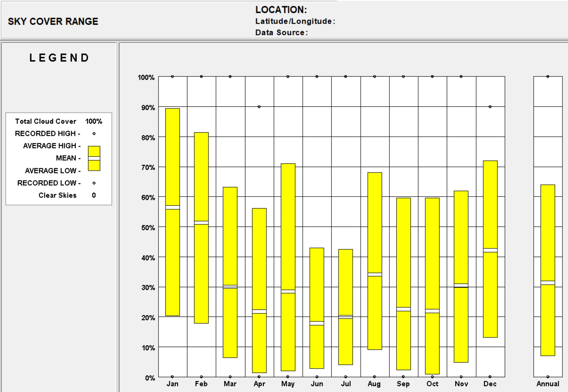This screenshot has width=568, height=392.
Task: Click the April range bar
Action: pyautogui.click(x=259, y=290)
